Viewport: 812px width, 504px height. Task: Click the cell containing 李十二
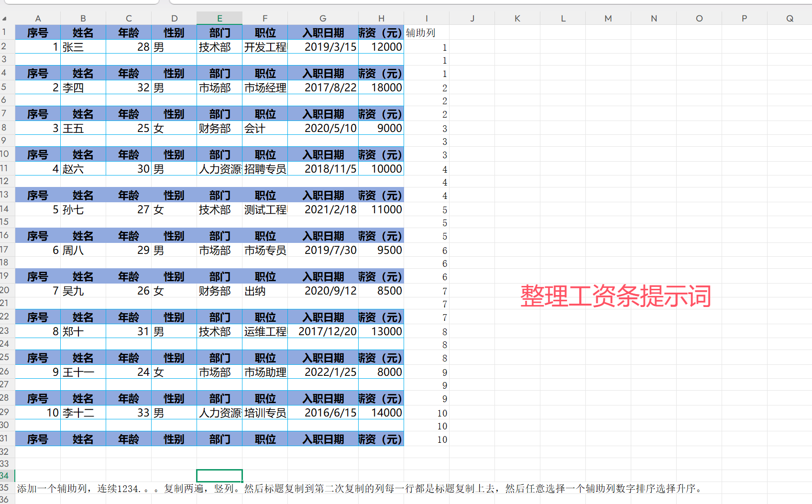[x=83, y=413]
